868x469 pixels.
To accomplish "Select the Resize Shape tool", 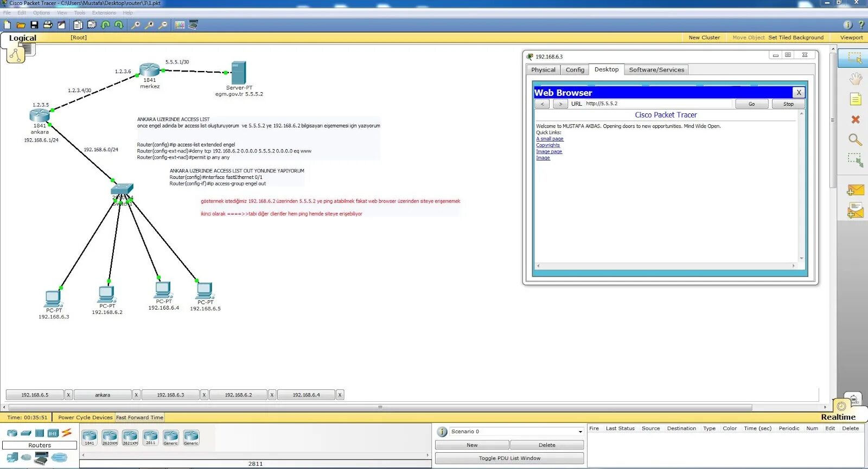I will pyautogui.click(x=855, y=160).
